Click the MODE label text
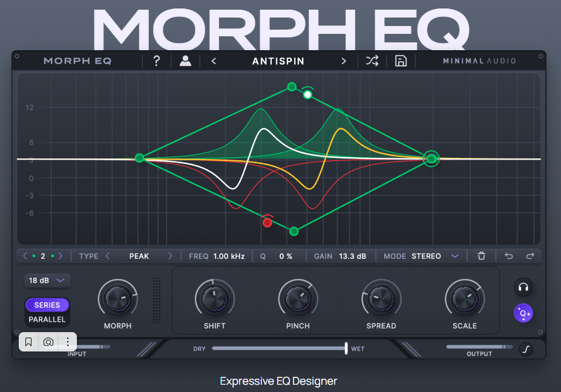The image size is (561, 392). click(395, 256)
